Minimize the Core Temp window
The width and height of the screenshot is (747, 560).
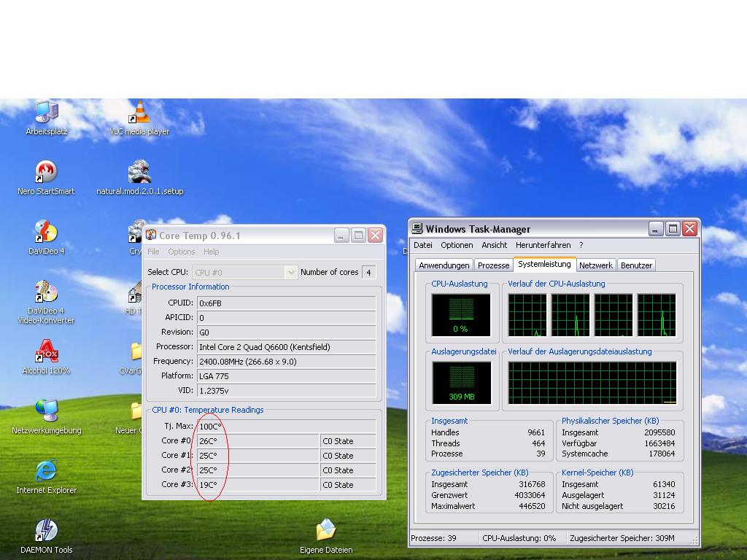(x=341, y=236)
